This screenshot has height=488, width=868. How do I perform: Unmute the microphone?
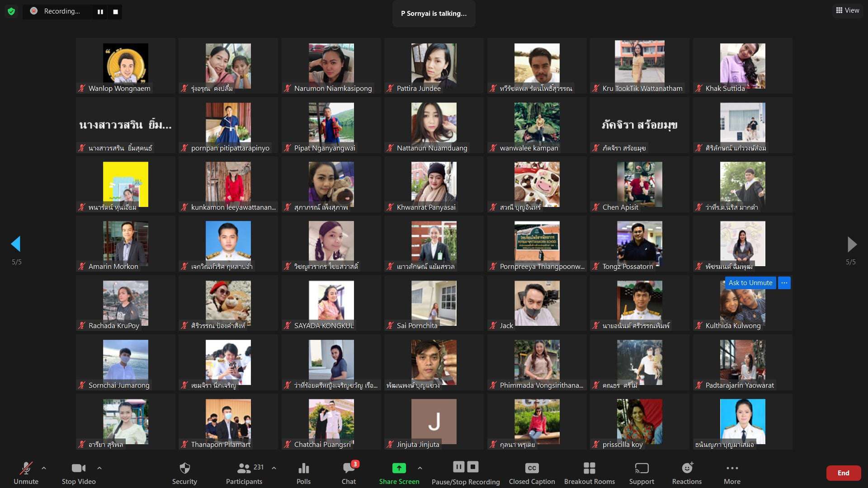tap(26, 468)
